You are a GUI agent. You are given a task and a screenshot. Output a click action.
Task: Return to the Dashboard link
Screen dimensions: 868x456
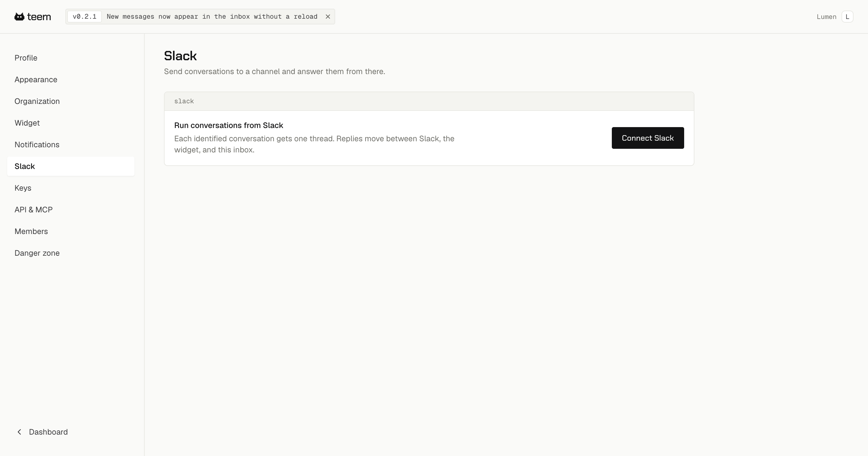48,432
